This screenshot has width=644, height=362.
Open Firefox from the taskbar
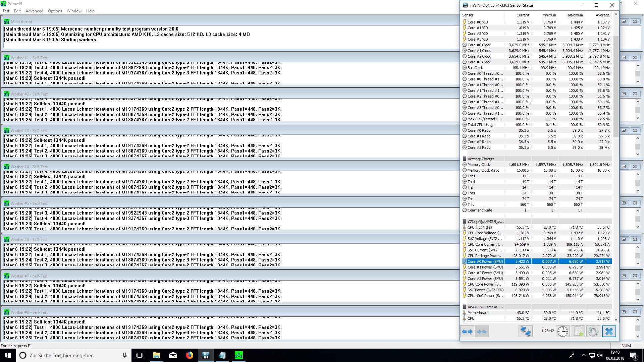[x=190, y=355]
